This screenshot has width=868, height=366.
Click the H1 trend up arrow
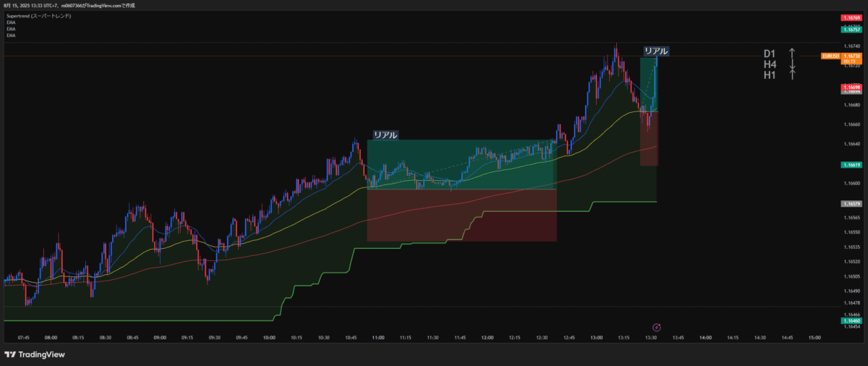click(x=792, y=75)
